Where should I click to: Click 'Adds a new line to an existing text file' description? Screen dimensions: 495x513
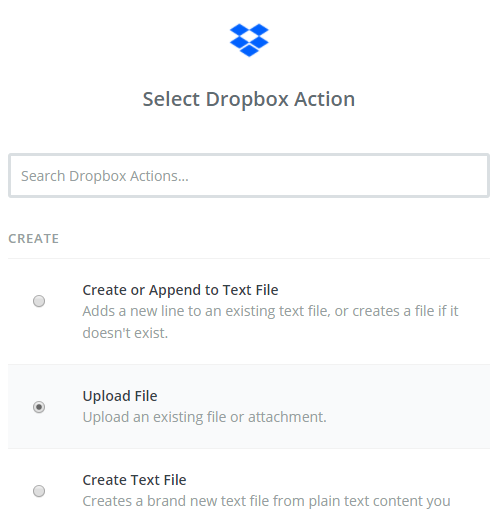click(x=270, y=322)
